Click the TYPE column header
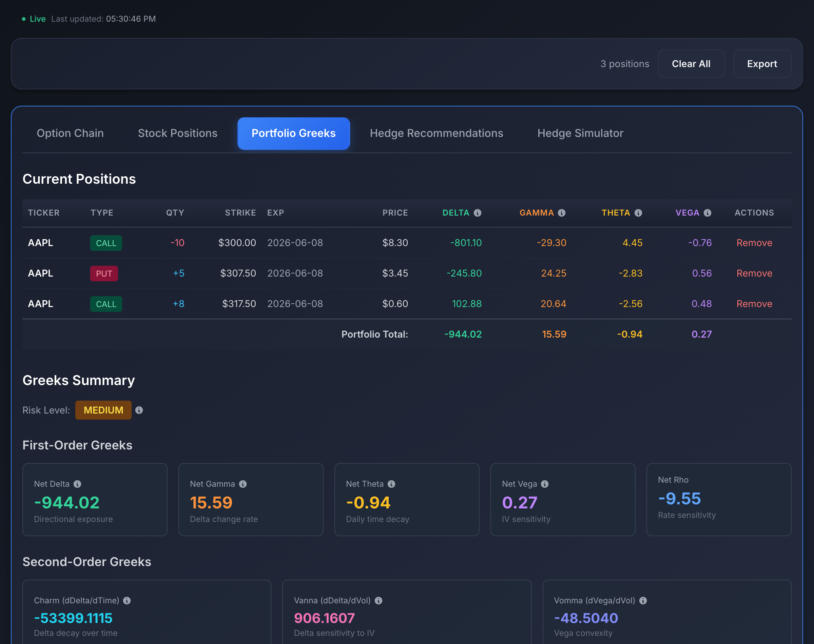The image size is (814, 644). point(102,213)
